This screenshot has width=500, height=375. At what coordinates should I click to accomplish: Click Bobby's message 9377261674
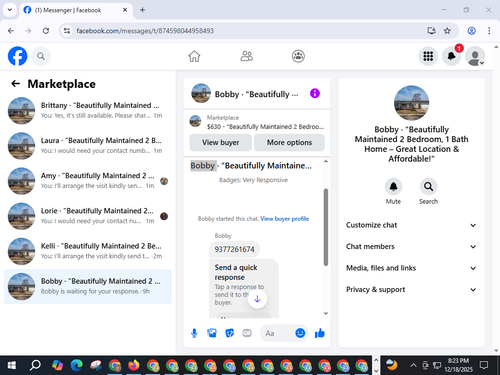(x=234, y=249)
